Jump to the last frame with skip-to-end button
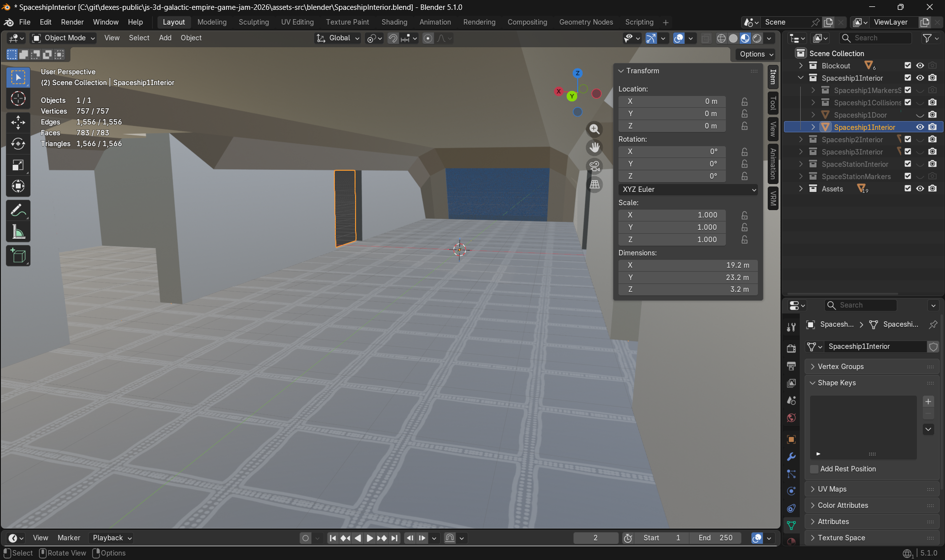Screen dimensions: 945x560 394,538
